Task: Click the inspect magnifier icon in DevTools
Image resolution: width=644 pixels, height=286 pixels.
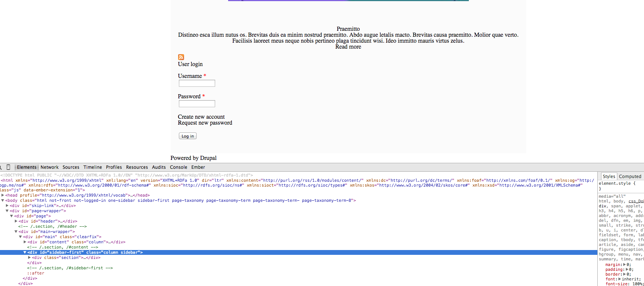Action: pyautogui.click(x=1, y=167)
